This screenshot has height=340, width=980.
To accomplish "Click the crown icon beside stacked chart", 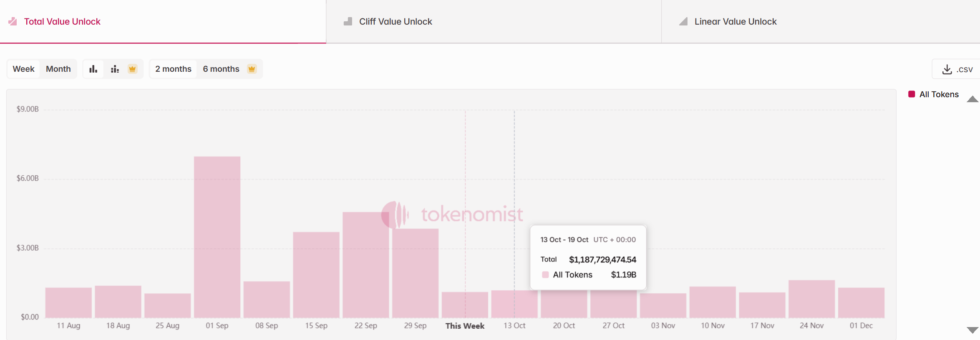I will pos(132,69).
